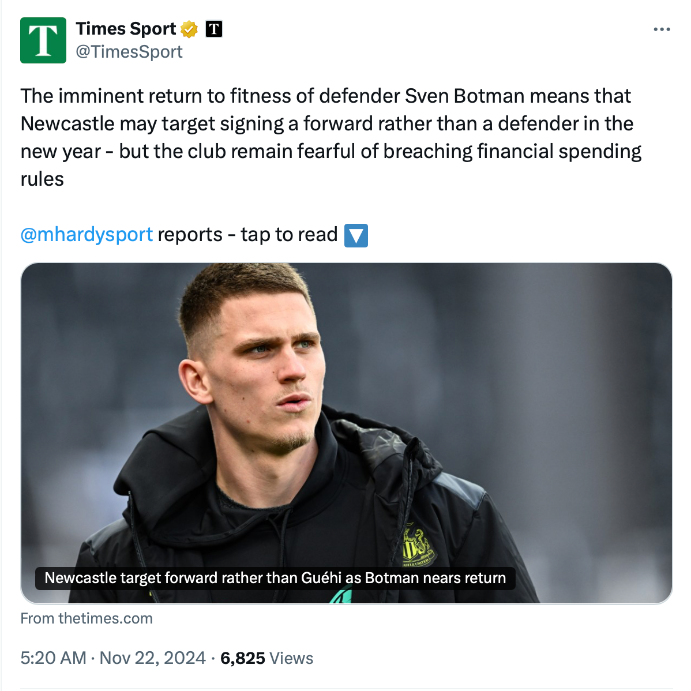Click the gold verified badge
Viewport: 691px width, 691px height.
point(190,29)
